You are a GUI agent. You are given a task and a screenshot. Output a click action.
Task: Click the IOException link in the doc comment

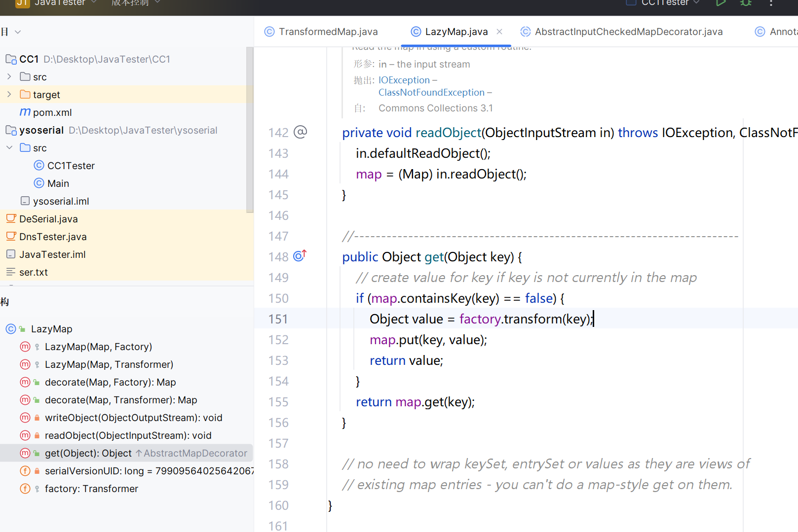click(404, 80)
